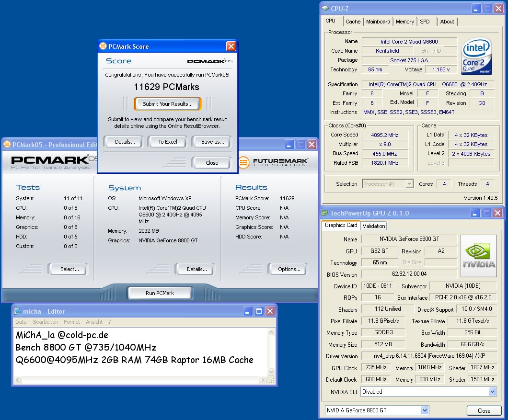Open the Datei menu in Editor
The width and height of the screenshot is (508, 420).
(x=22, y=321)
